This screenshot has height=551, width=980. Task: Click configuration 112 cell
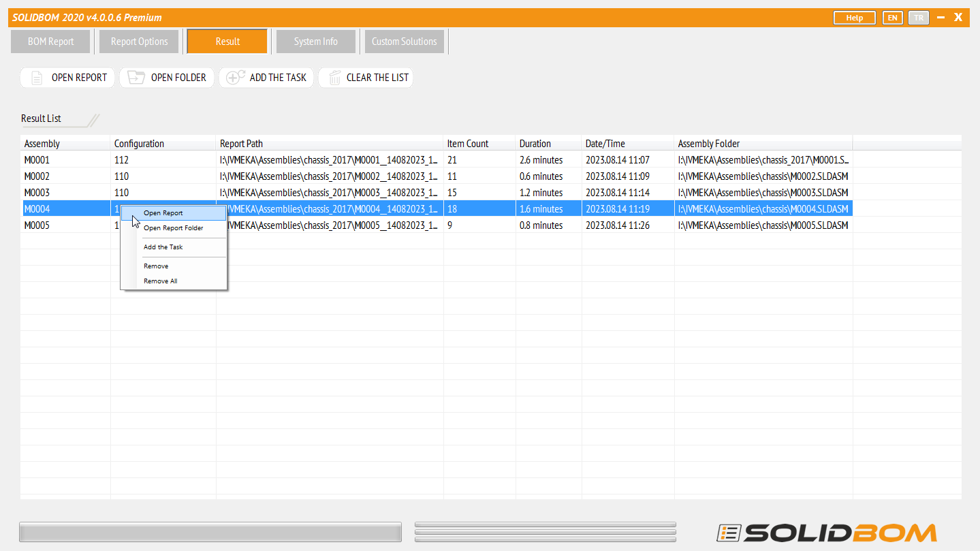pos(163,160)
